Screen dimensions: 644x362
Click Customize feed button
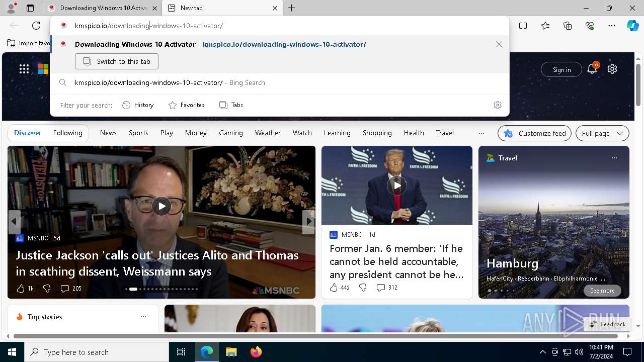tap(534, 133)
